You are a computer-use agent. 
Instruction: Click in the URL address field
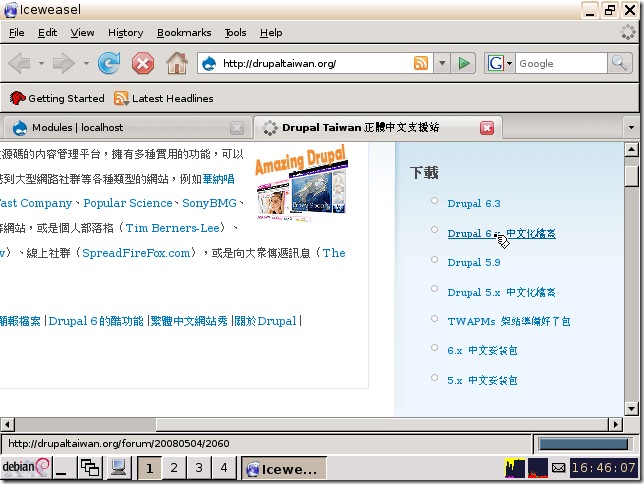tap(315, 63)
